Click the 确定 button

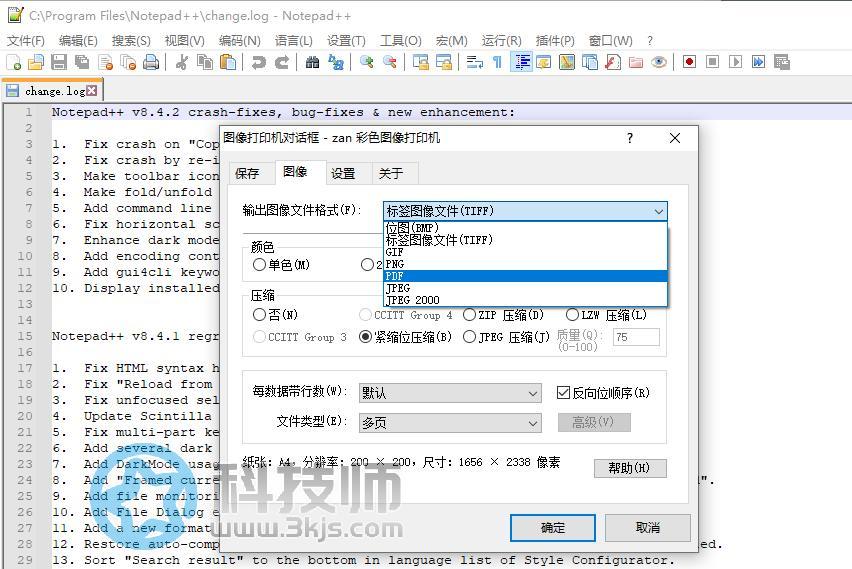point(553,528)
